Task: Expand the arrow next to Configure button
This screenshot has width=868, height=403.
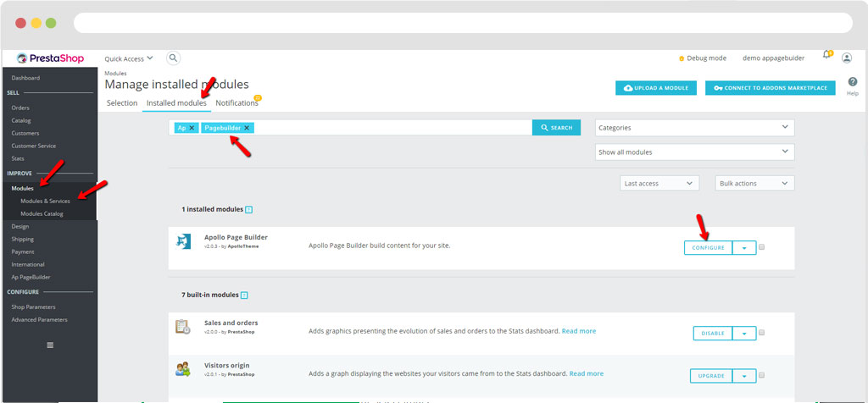Action: (x=744, y=248)
